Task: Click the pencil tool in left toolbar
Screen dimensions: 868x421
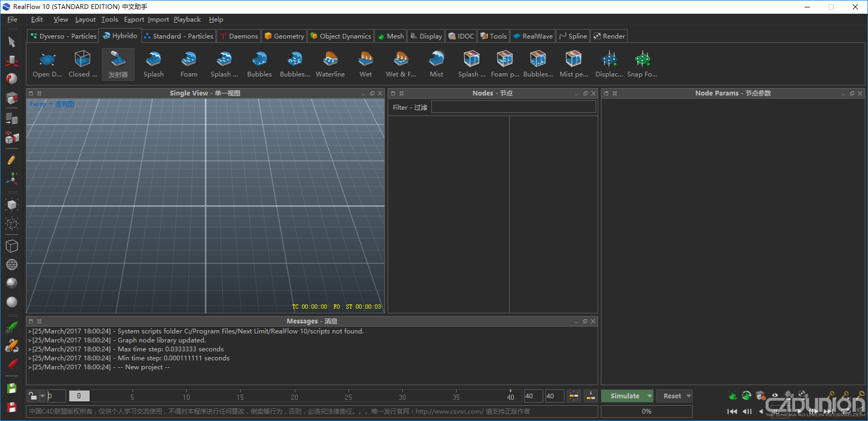Action: point(12,159)
